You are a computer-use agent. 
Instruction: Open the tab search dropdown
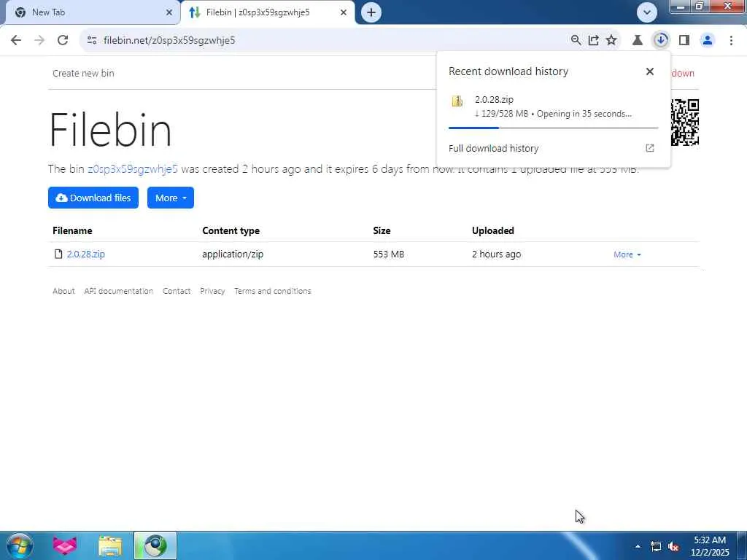(x=647, y=12)
